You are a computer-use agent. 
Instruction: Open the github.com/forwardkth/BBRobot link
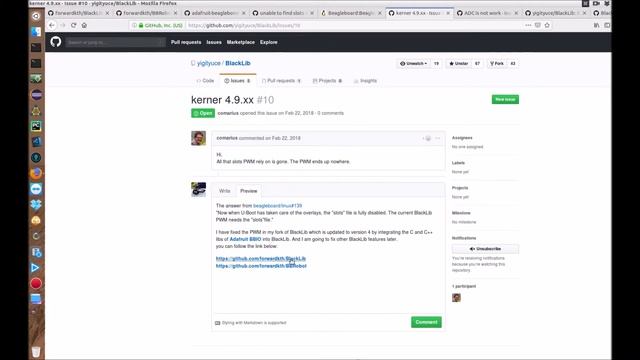click(261, 266)
